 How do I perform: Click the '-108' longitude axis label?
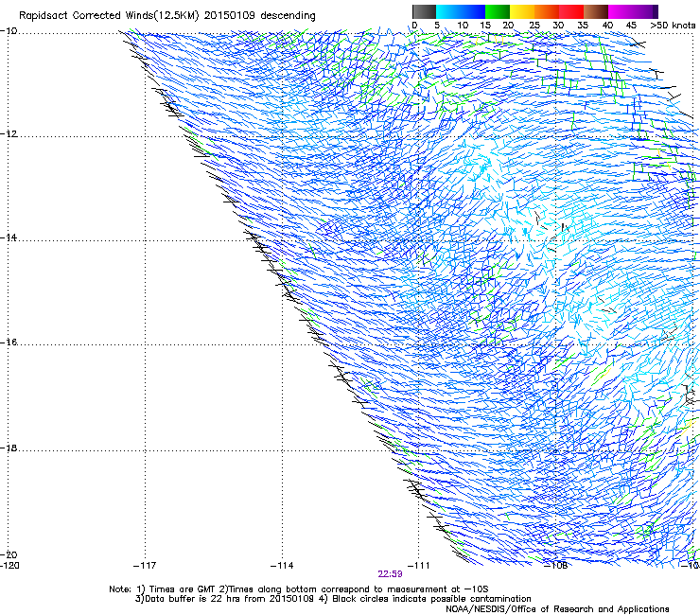click(x=556, y=566)
